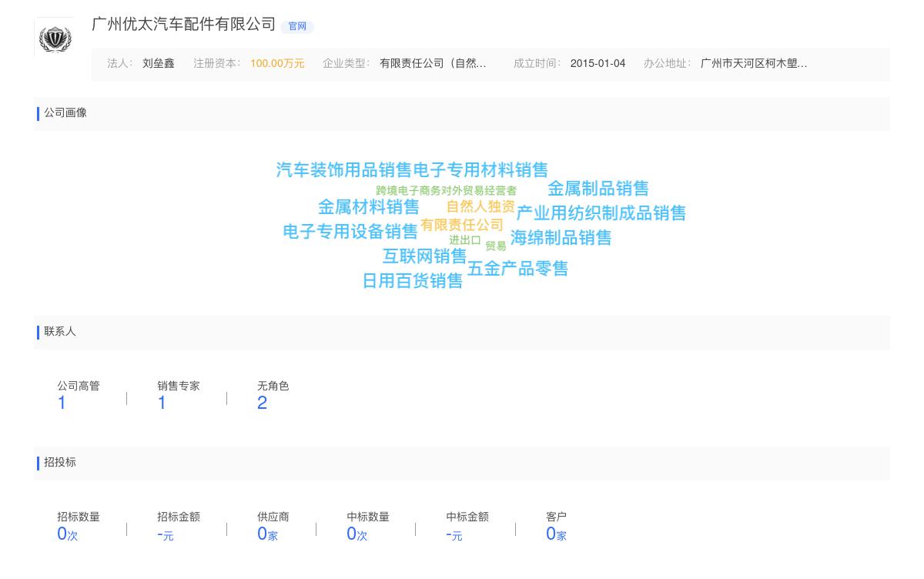Screen dimensions: 924x579
Task: Open 招标数量 value 0次
Action: (68, 534)
